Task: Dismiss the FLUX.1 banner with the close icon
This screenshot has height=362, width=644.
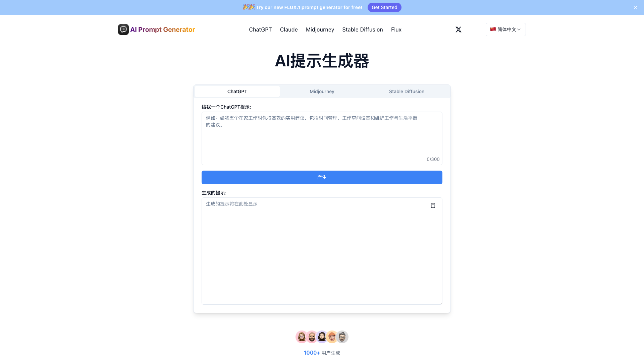Action: coord(636,7)
